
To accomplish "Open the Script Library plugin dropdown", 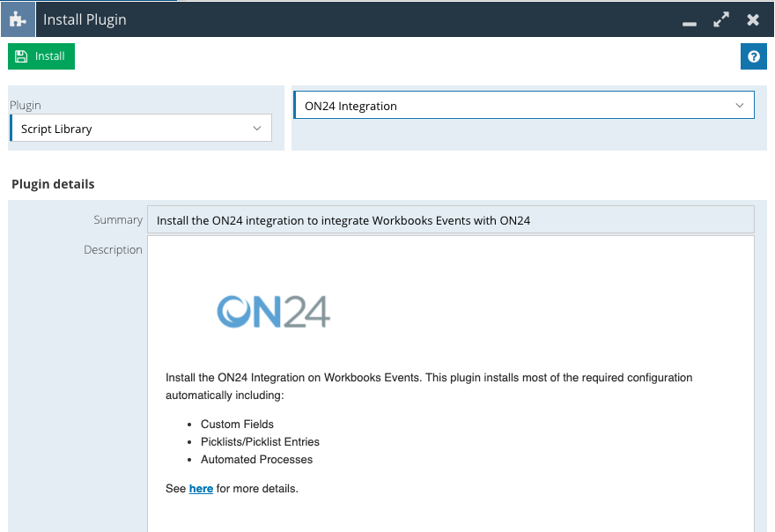I will 141,128.
